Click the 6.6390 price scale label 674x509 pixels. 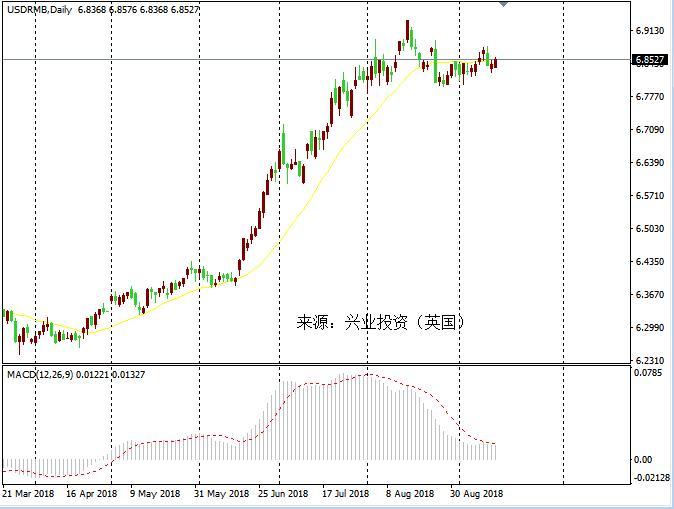649,163
